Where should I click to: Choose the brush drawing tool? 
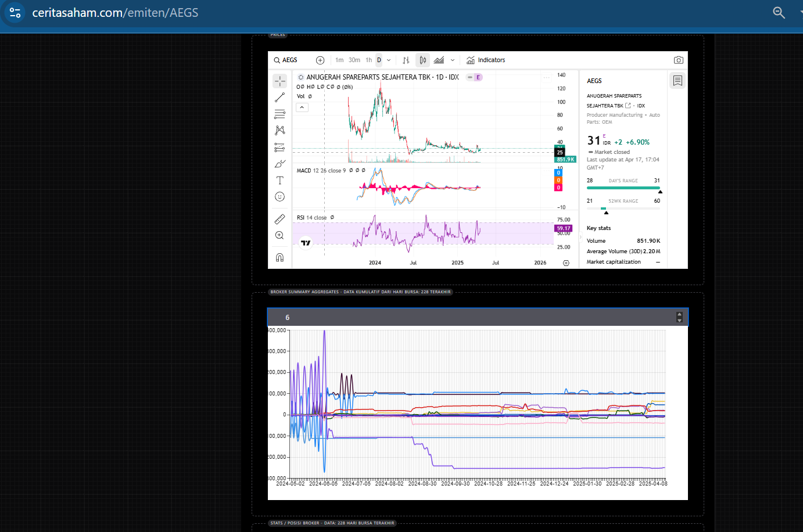tap(279, 164)
